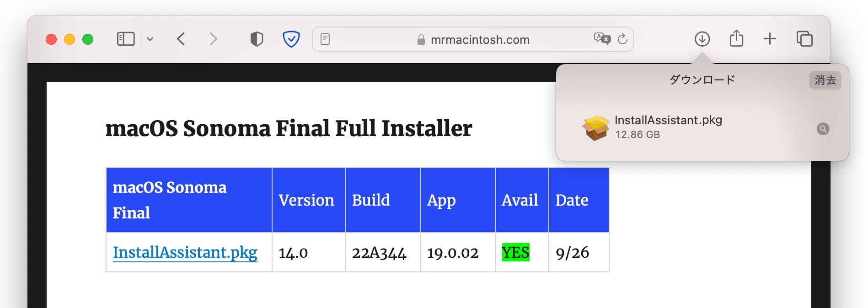
Task: Click the green YES availability highlight
Action: click(515, 252)
